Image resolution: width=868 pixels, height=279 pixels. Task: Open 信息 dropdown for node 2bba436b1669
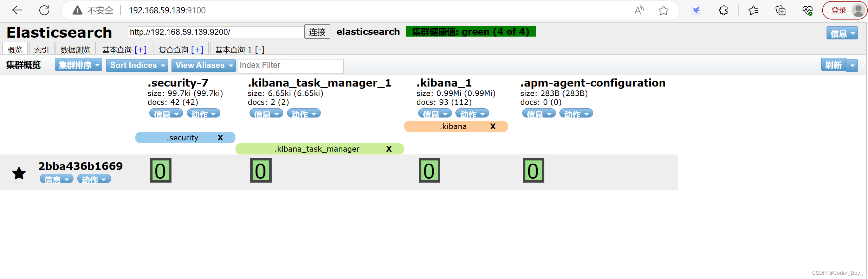point(56,179)
